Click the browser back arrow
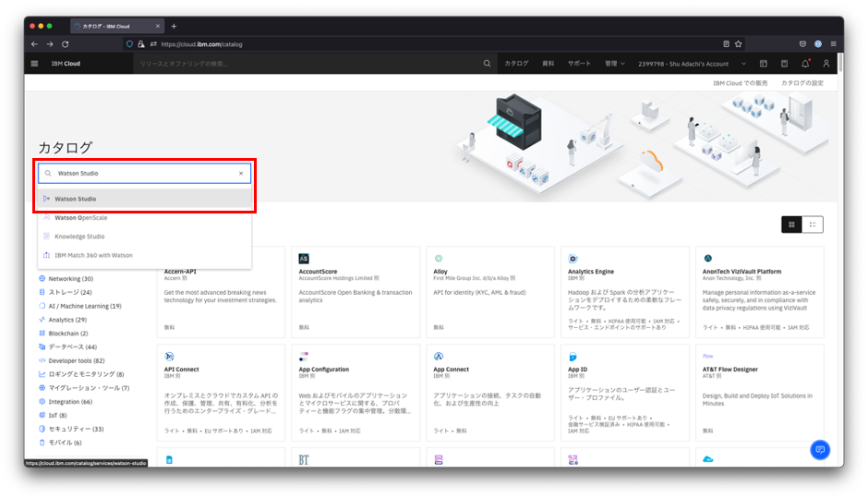Screen dimensions: 868x499 click(34, 44)
